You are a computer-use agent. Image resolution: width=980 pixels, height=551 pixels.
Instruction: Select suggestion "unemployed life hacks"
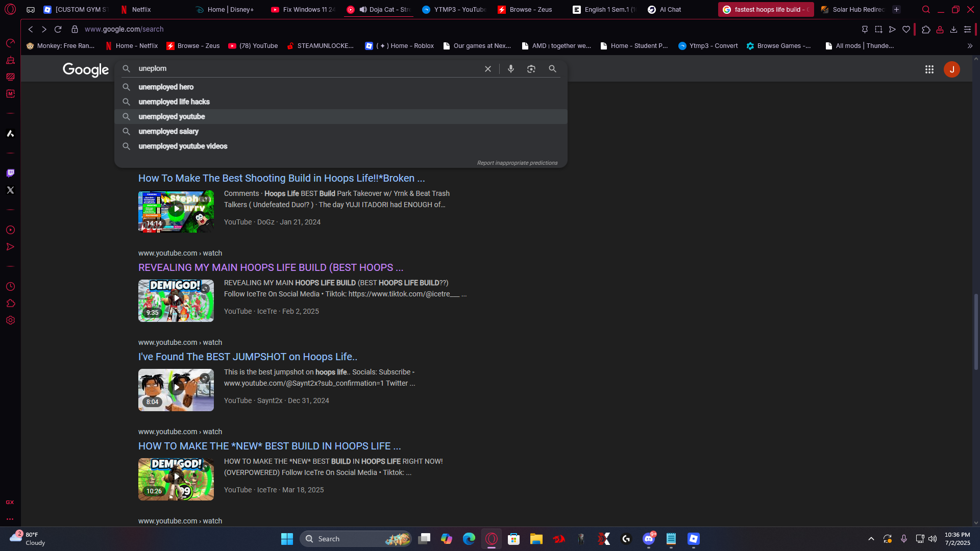(341, 102)
